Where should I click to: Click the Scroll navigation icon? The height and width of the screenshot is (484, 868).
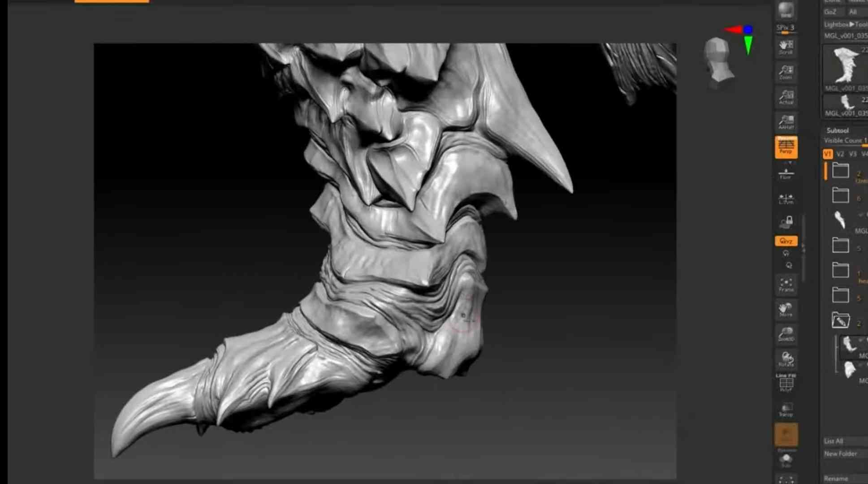click(786, 47)
